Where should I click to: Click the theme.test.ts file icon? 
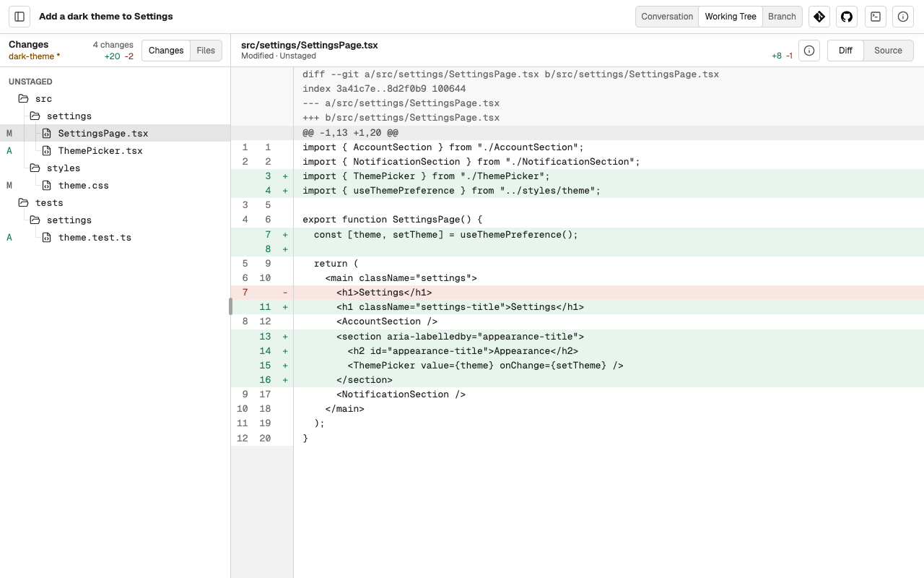click(x=46, y=237)
